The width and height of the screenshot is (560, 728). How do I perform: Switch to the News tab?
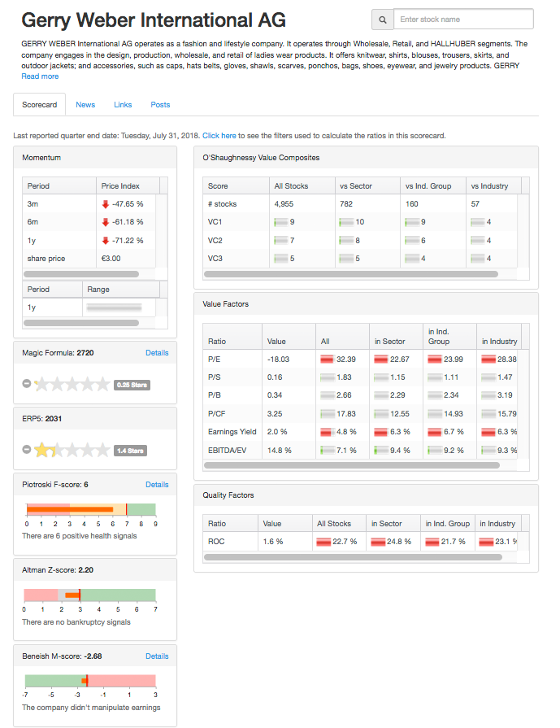click(x=85, y=105)
